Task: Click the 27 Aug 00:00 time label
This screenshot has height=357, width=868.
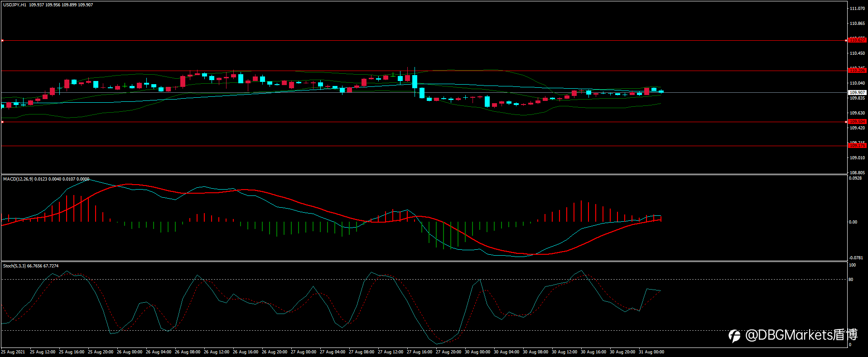Action: click(304, 352)
